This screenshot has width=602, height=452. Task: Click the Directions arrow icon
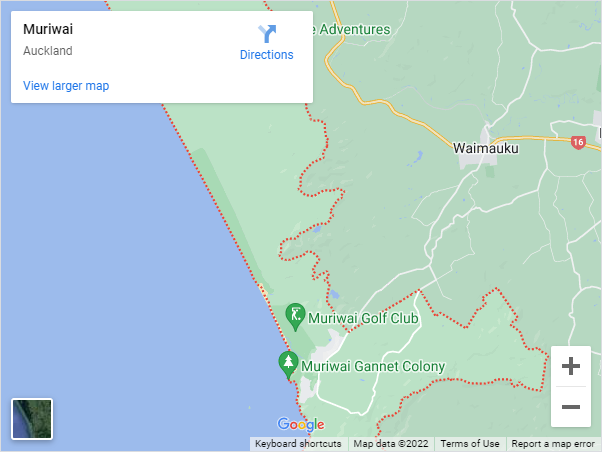[267, 34]
